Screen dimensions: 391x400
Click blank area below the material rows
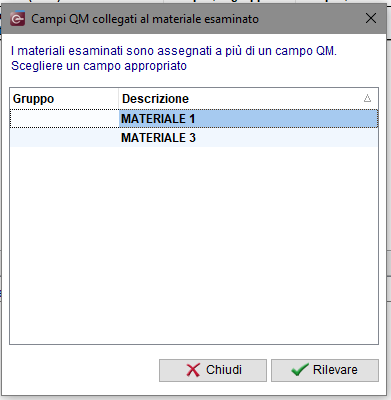[x=194, y=245]
